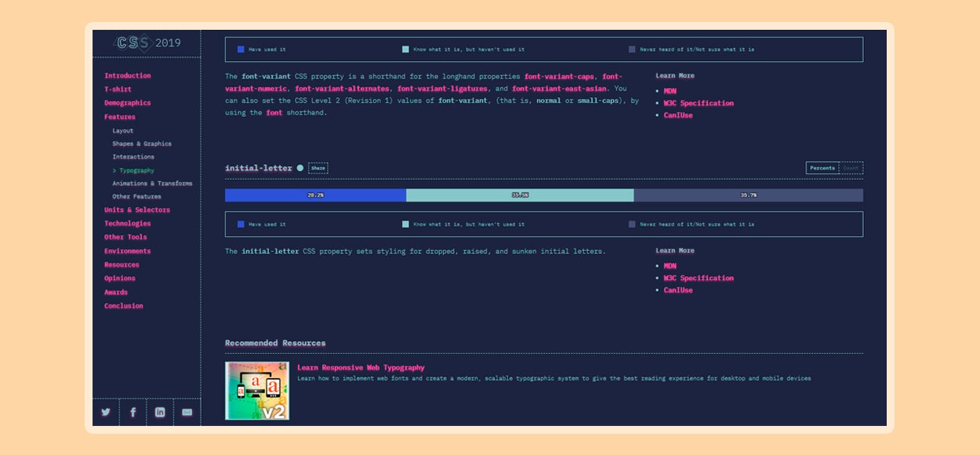Click the State of CSS 2019 logo
The width and height of the screenshot is (980, 455).
click(147, 43)
